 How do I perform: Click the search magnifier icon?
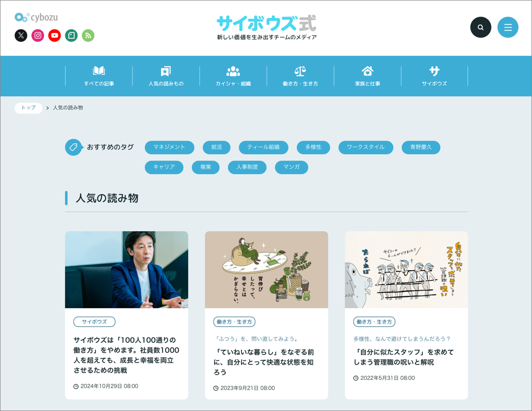480,27
